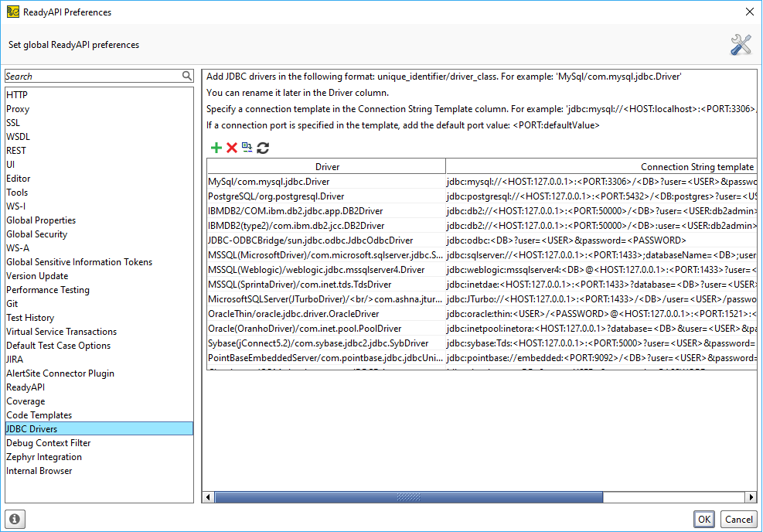
Task: Open Performance Testing preferences
Action: [x=99, y=290]
